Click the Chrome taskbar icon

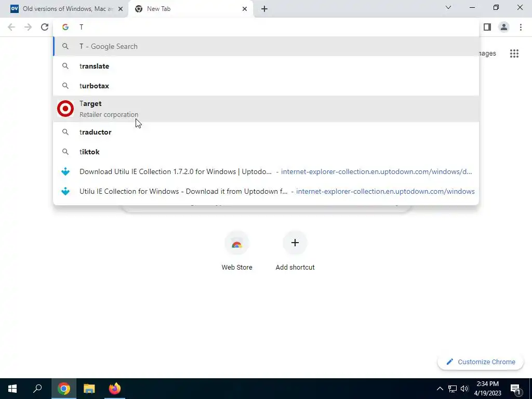tap(64, 389)
